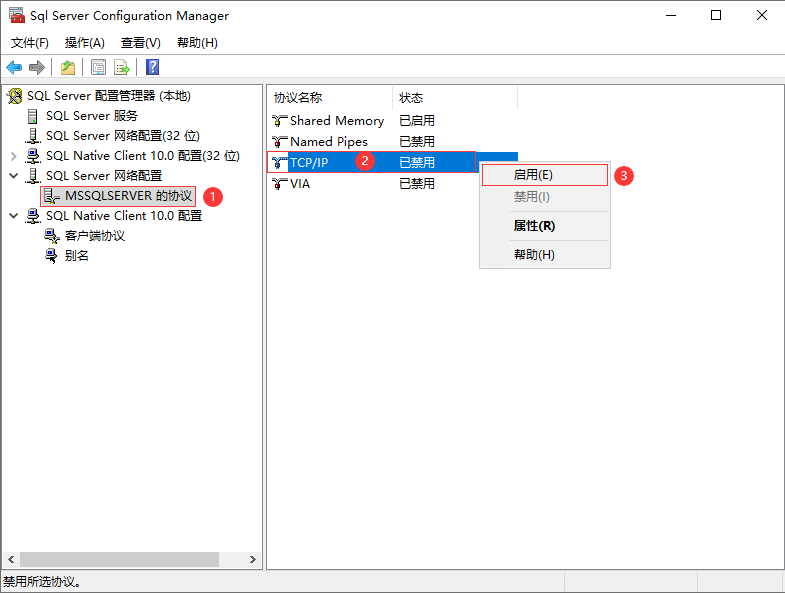
Task: Click the Show/Hide console tree icon
Action: coord(98,67)
